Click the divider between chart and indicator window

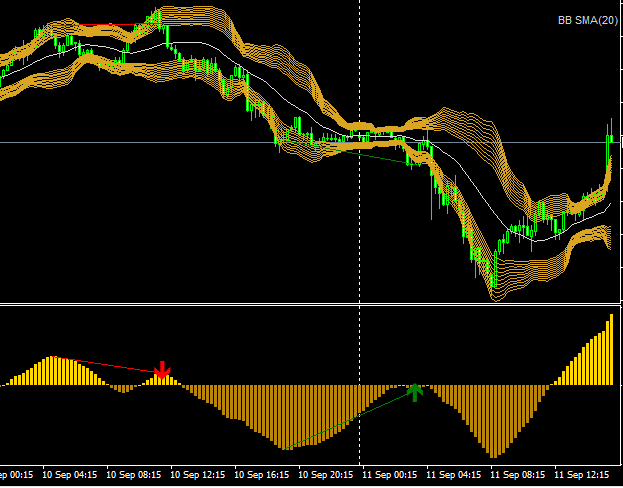[300, 304]
